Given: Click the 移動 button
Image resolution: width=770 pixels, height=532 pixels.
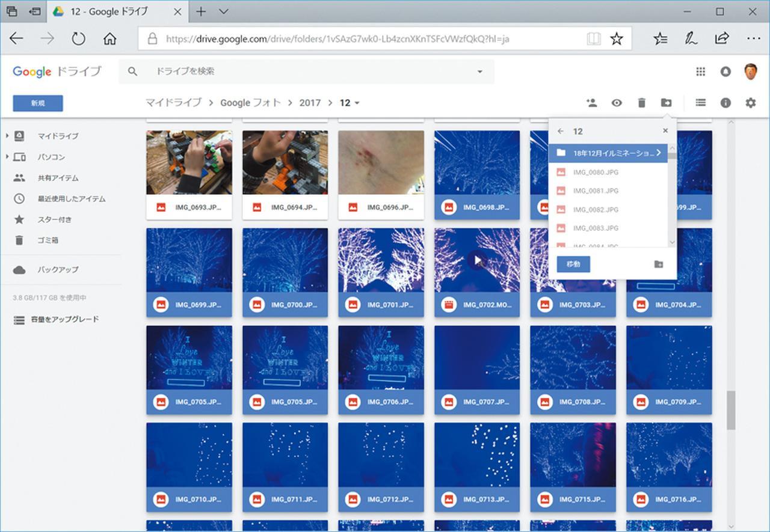Looking at the screenshot, I should coord(573,264).
